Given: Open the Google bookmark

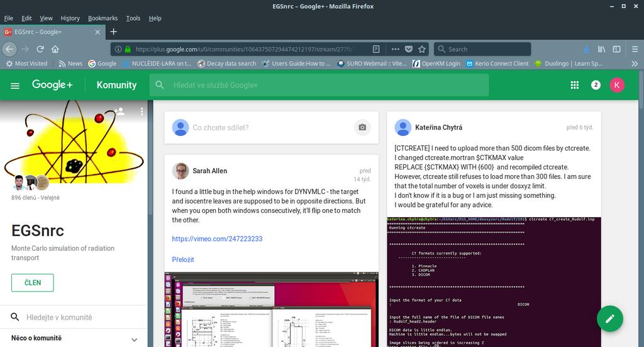Looking at the screenshot, I should (x=103, y=64).
